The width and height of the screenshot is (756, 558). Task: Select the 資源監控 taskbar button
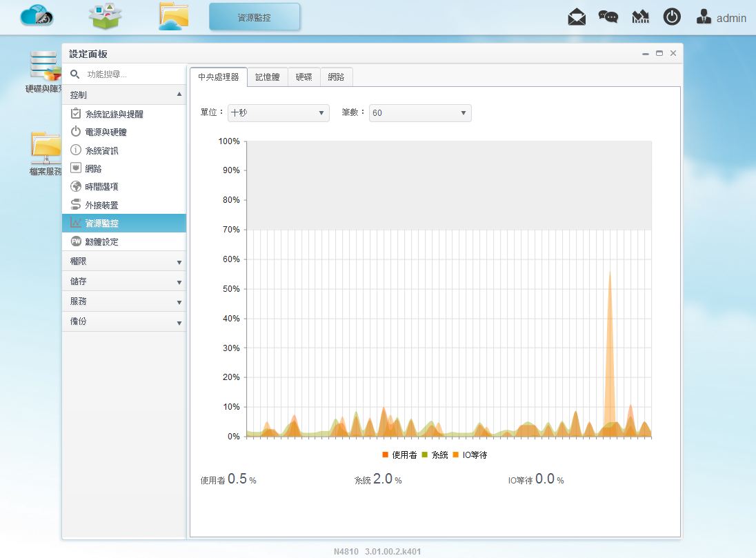pos(255,17)
